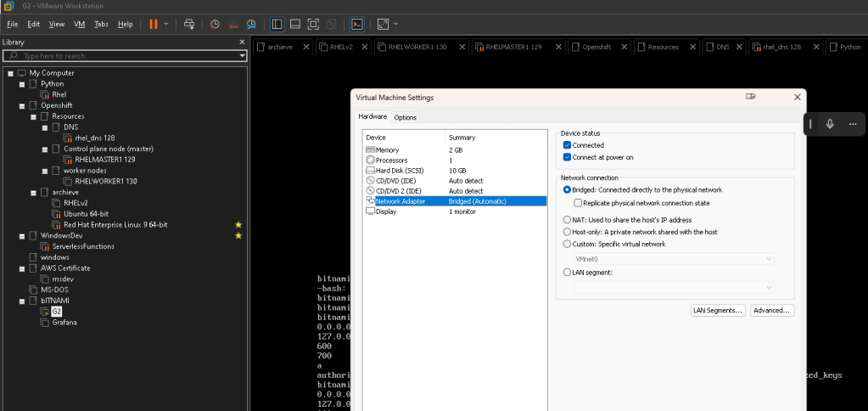
Task: Open the Options tab in VM Settings
Action: (406, 117)
